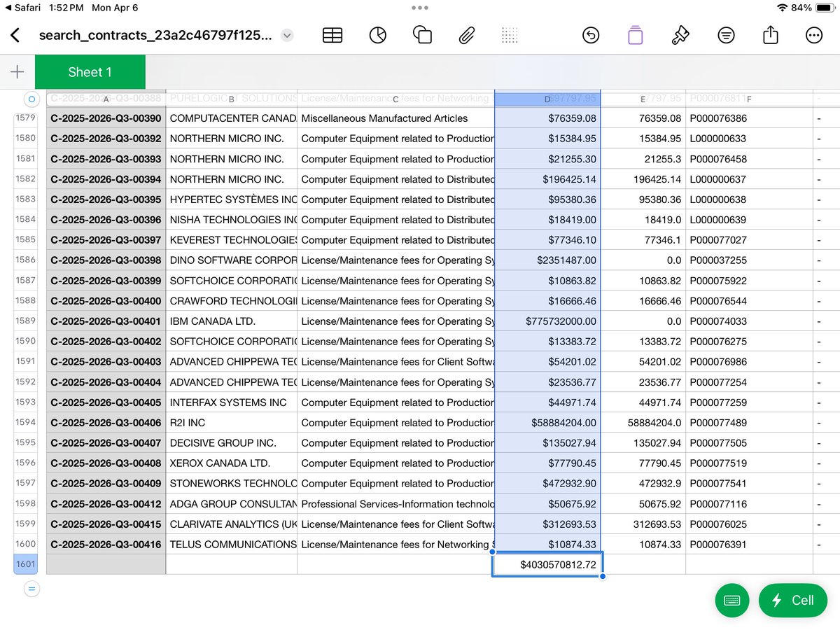Select the NISHA TECHNOLOGIES INC cell

(232, 220)
